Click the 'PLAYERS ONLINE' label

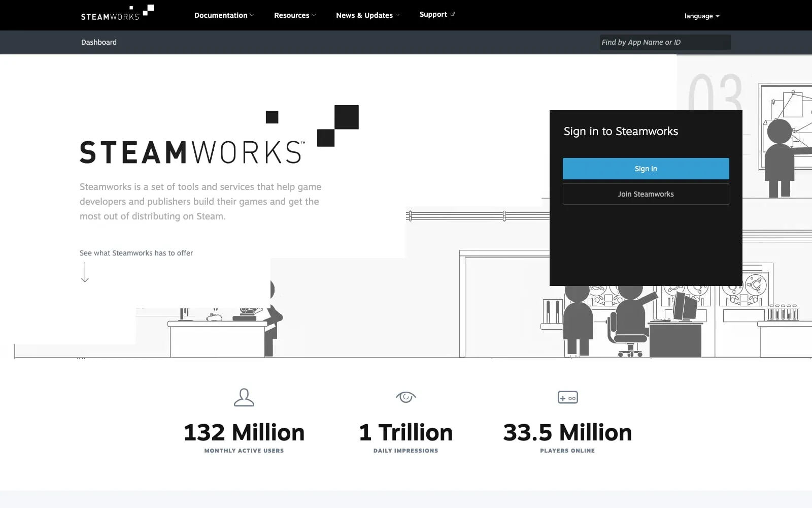[567, 451]
